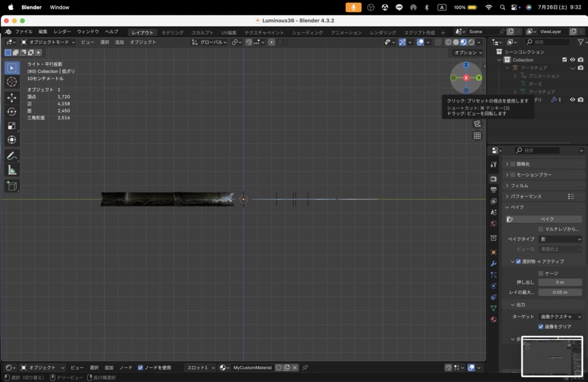588x382 pixels.
Task: Open the ターゲット 画像テクスチャ dropdown
Action: 560,317
